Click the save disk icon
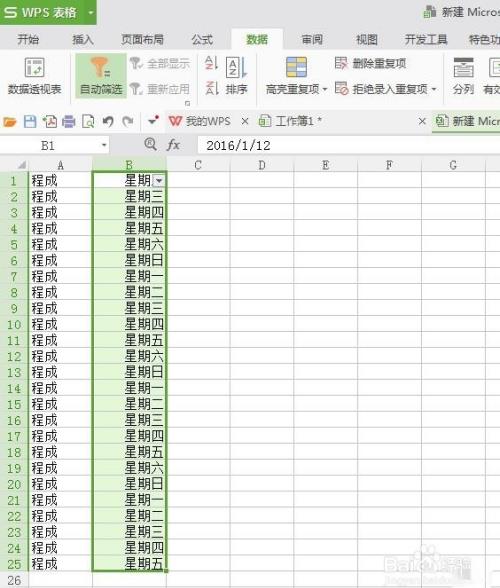The height and width of the screenshot is (588, 500). pos(30,122)
